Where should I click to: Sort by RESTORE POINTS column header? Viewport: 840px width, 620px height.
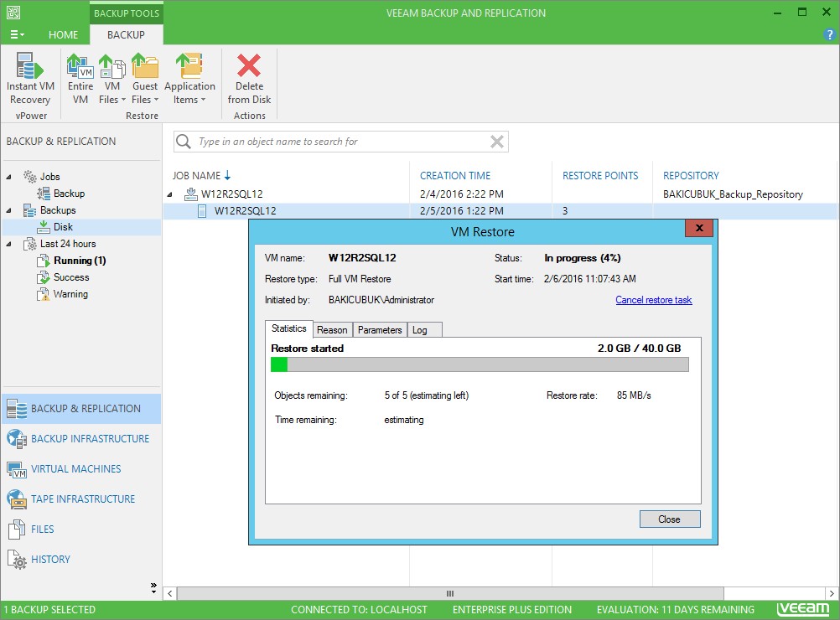(600, 176)
